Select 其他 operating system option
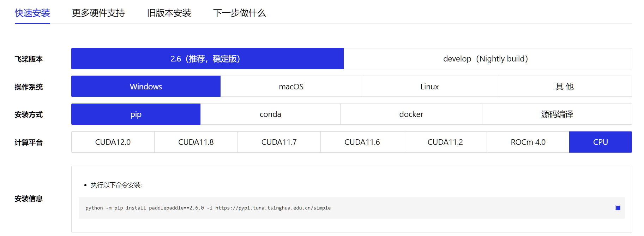Viewport: 644px width, 236px height. pyautogui.click(x=564, y=87)
